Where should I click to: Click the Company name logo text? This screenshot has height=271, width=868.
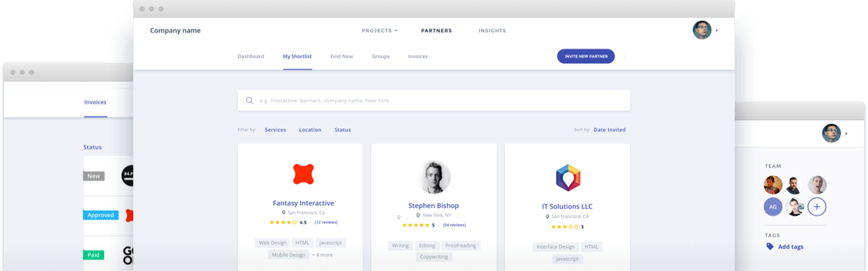[175, 30]
